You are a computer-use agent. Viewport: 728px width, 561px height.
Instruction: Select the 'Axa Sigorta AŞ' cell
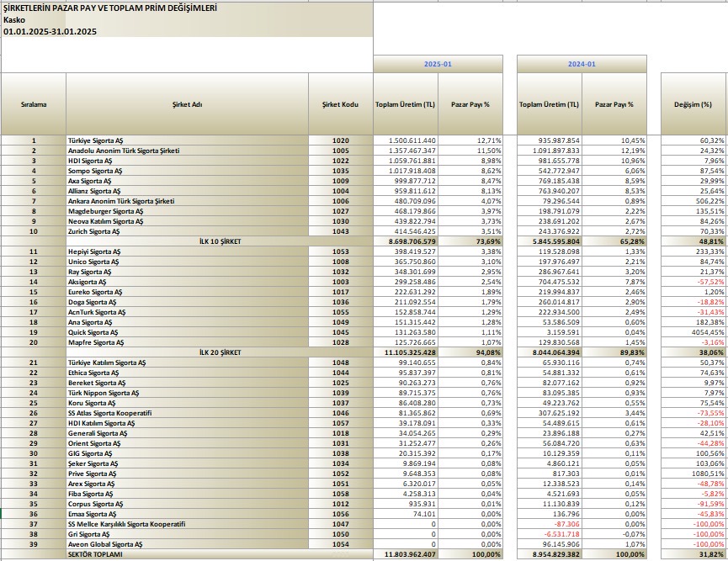[x=187, y=181]
